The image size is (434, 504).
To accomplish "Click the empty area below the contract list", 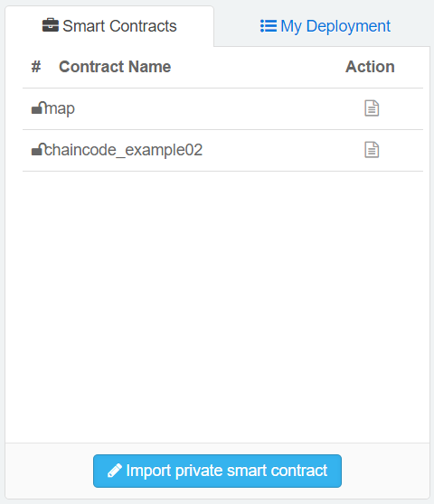I will (x=217, y=307).
